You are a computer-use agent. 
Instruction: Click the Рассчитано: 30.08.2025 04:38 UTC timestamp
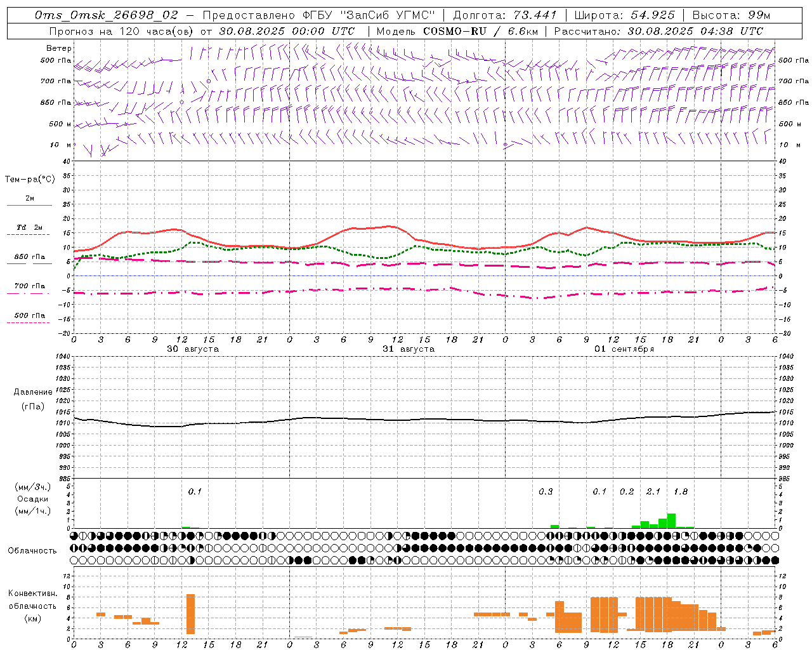[x=658, y=31]
